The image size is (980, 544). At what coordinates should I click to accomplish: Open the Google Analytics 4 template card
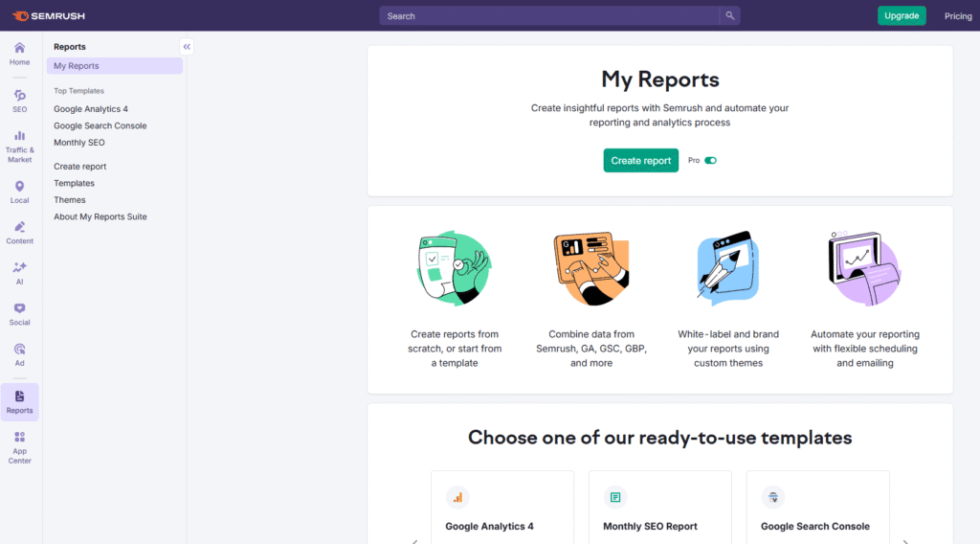[x=501, y=507]
